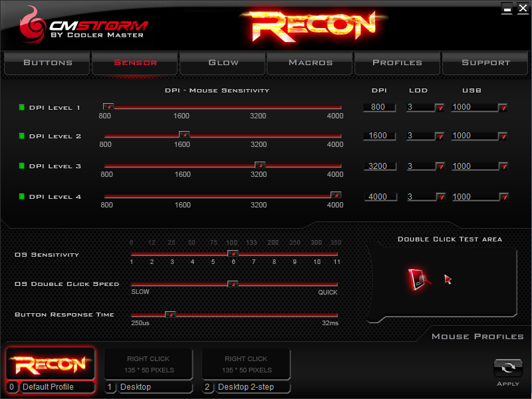This screenshot has height=399, width=532.
Task: Open the Profiles tab
Action: (397, 63)
